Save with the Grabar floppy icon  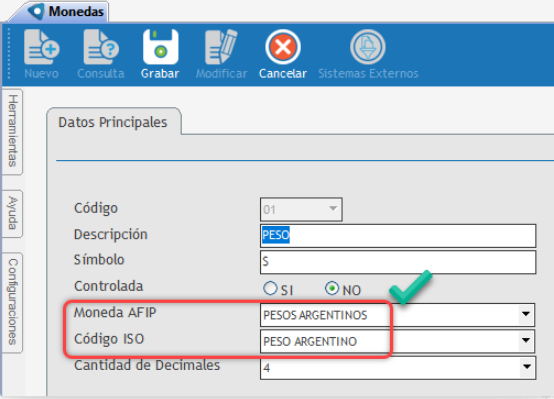tap(160, 47)
